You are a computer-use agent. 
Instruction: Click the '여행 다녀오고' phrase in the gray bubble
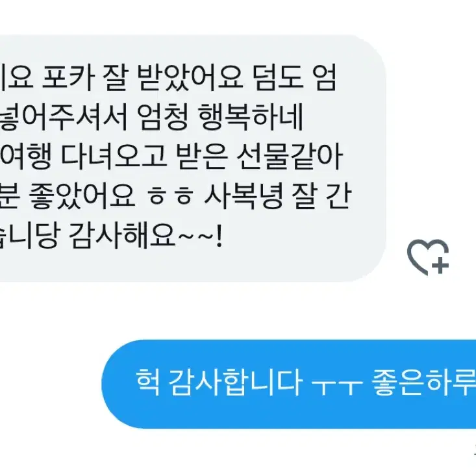tap(83, 157)
